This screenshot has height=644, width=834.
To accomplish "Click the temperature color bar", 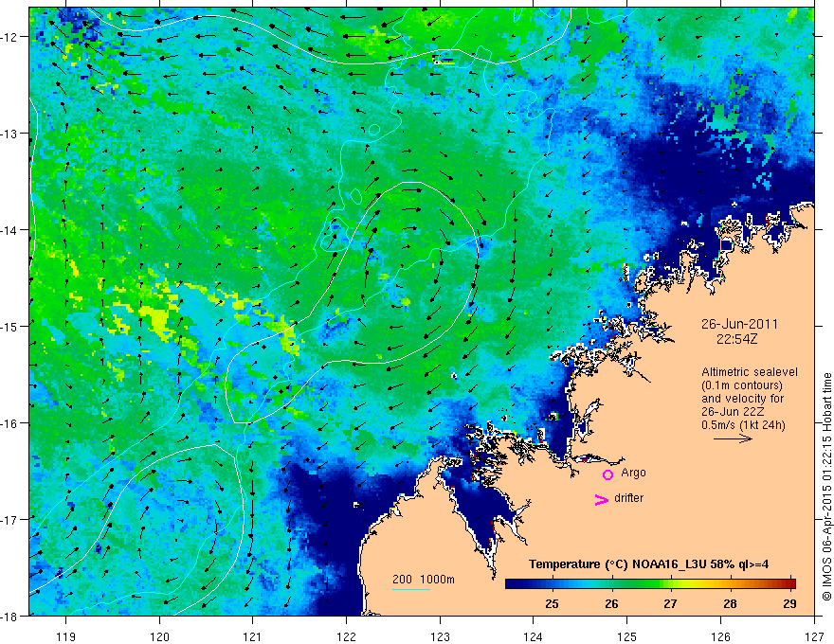I will [x=650, y=584].
